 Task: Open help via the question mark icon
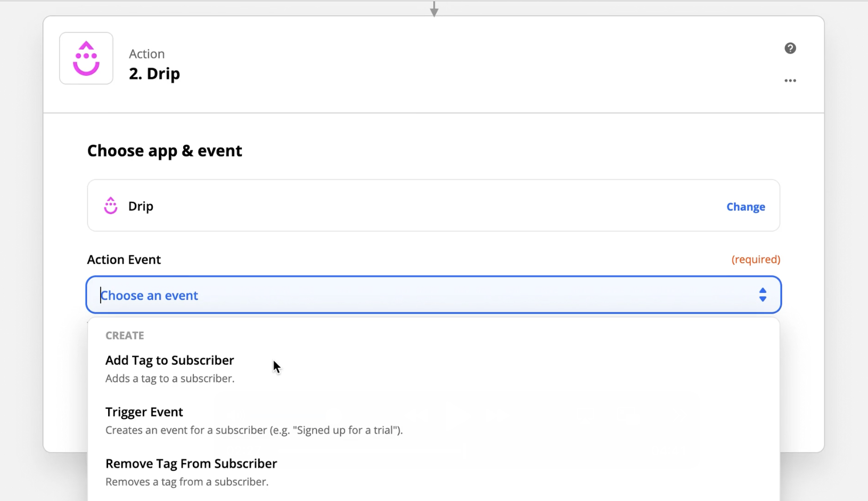click(790, 49)
